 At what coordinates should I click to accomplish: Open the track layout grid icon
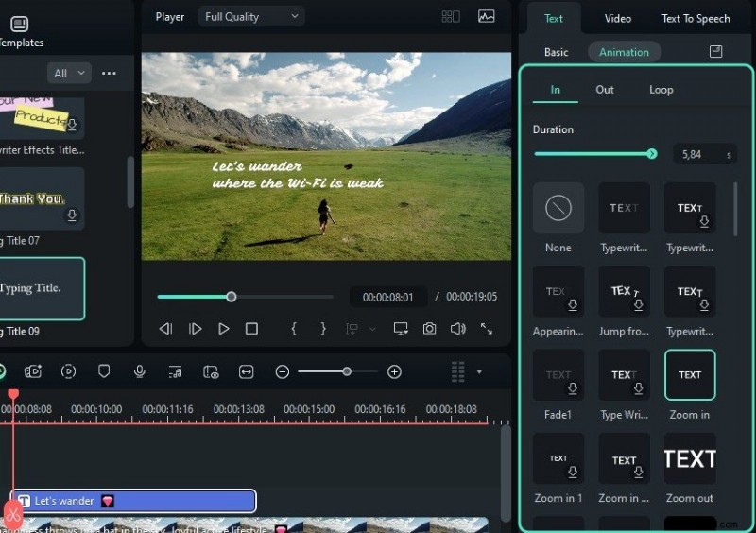(x=458, y=371)
